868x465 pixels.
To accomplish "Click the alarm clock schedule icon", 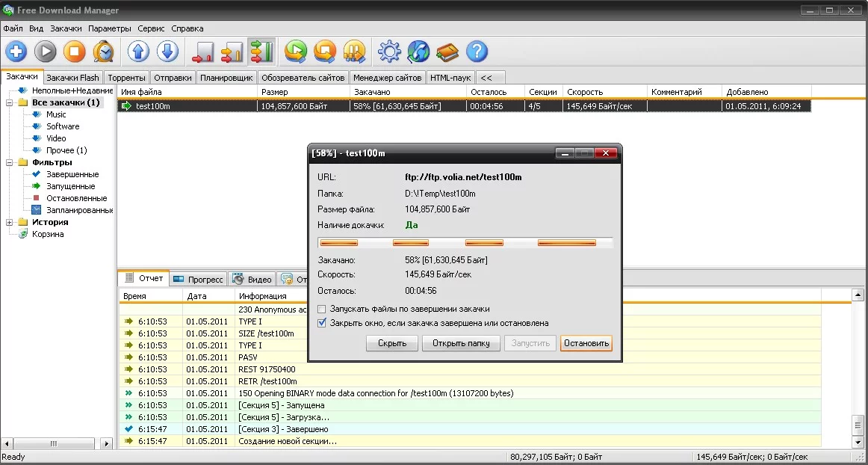I will coord(103,52).
